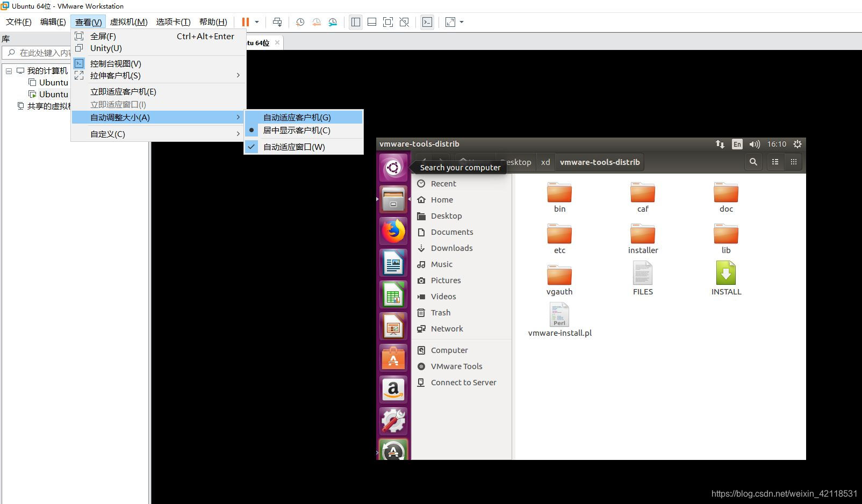
Task: Open VMware Tools in Files sidebar
Action: click(x=461, y=366)
